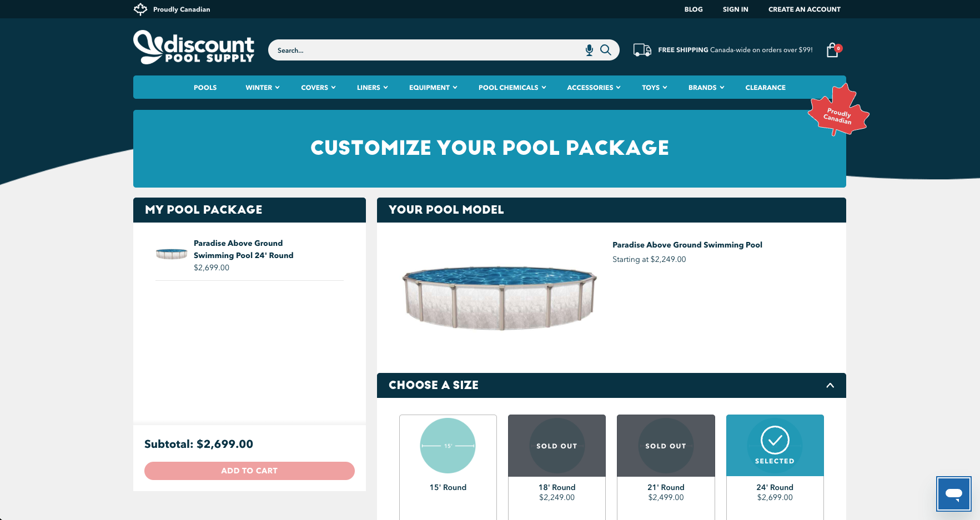Click the free shipping truck icon
980x520 pixels.
point(642,50)
